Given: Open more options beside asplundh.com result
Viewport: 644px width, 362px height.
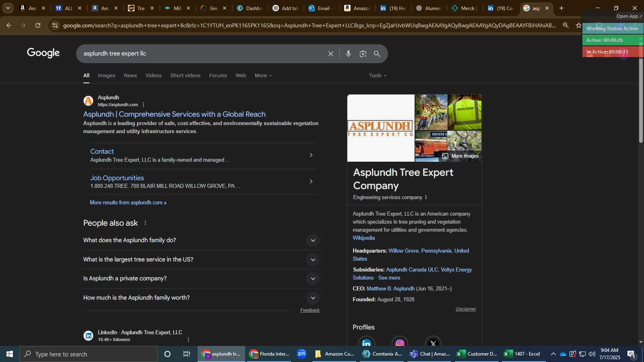Looking at the screenshot, I should tap(143, 105).
